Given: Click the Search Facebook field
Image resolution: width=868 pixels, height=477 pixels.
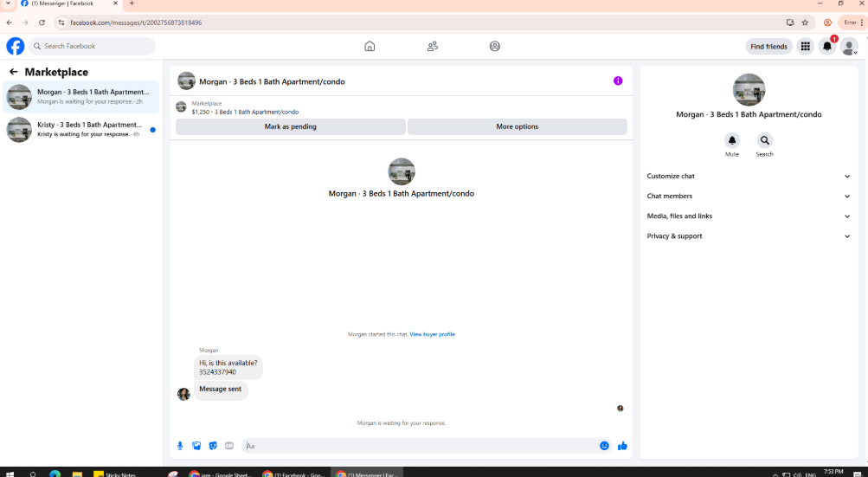Looking at the screenshot, I should pyautogui.click(x=92, y=46).
